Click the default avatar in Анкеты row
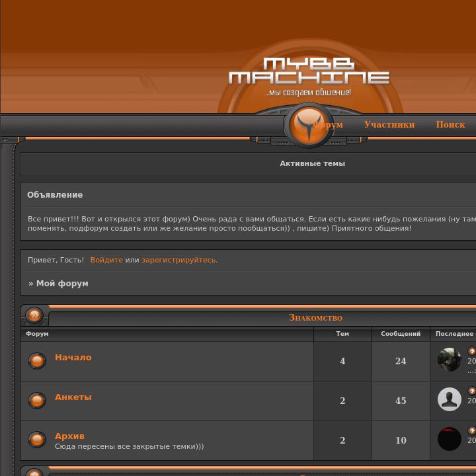Image resolution: width=476 pixels, height=476 pixels. click(x=450, y=399)
